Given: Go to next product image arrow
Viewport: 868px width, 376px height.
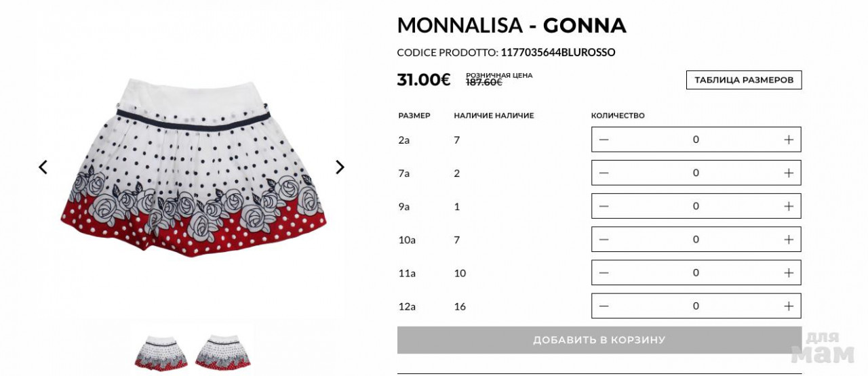Looking at the screenshot, I should (340, 167).
